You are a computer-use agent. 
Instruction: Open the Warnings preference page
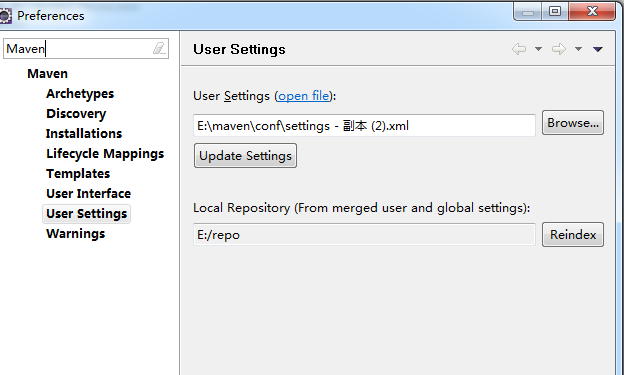pyautogui.click(x=76, y=234)
